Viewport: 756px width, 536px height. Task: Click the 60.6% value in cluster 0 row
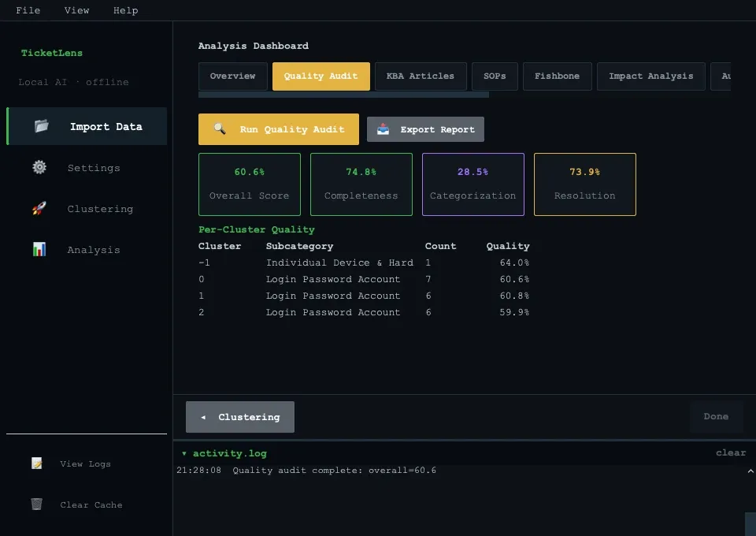click(x=514, y=279)
